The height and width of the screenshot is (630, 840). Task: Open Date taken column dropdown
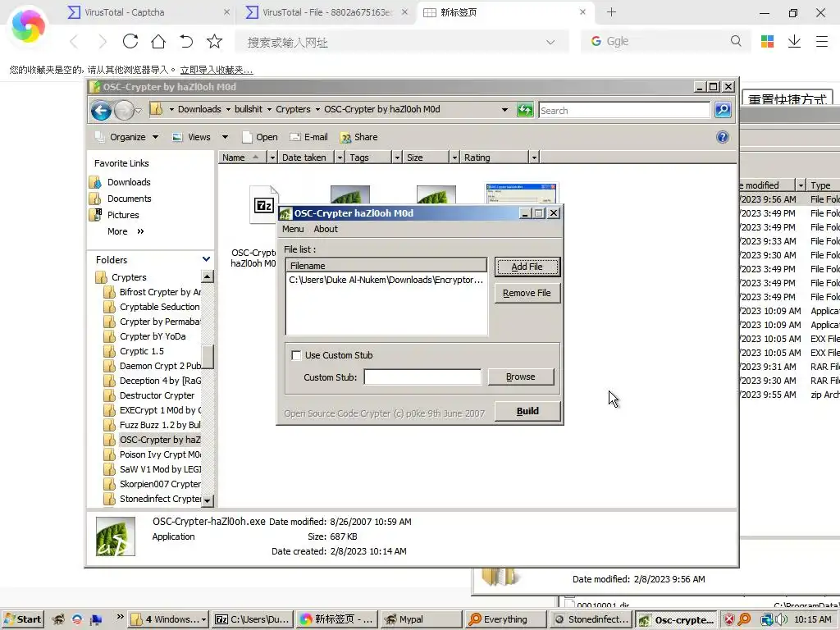pos(340,157)
